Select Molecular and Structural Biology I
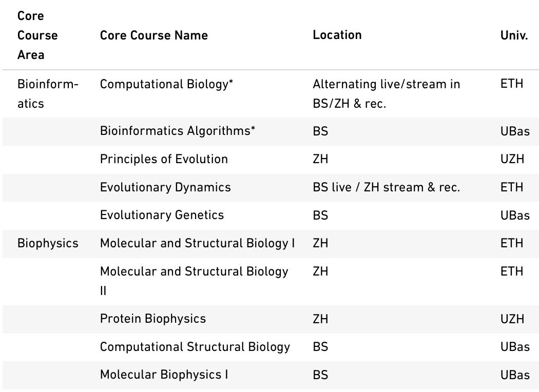 [x=197, y=244]
